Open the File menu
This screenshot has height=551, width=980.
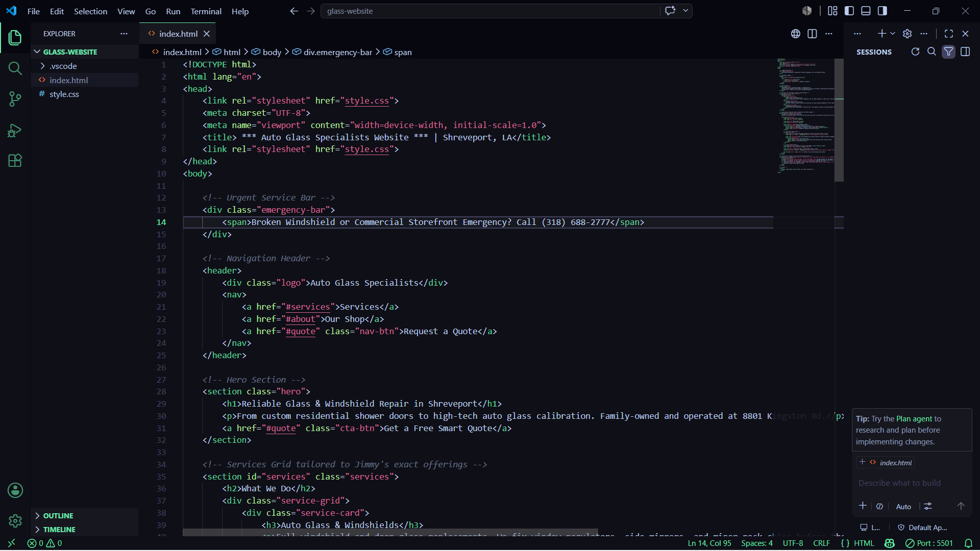coord(33,11)
